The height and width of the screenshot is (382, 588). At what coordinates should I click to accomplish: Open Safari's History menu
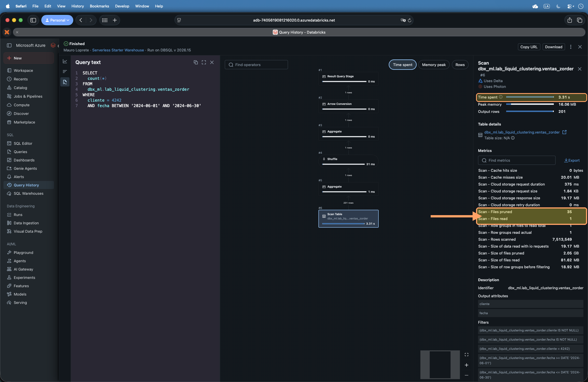[78, 6]
